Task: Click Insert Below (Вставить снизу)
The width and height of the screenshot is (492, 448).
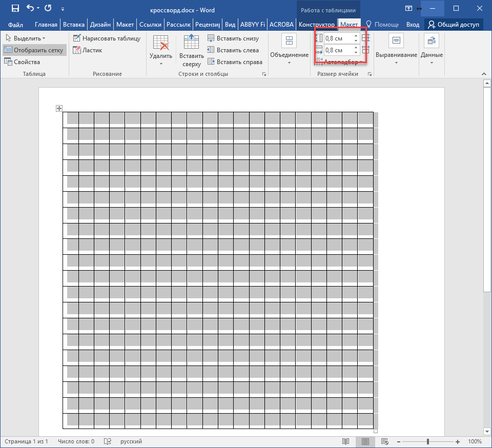Action: point(233,38)
